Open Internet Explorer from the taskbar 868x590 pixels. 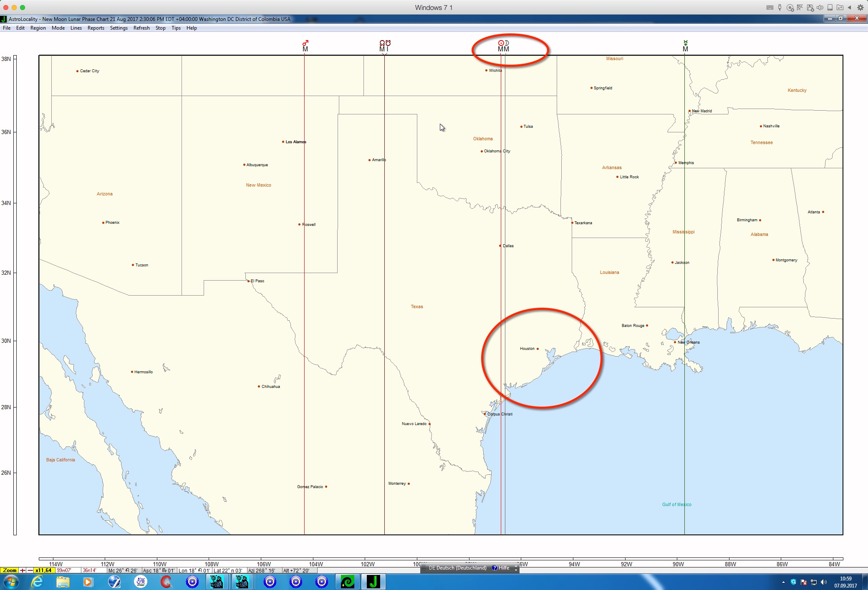37,582
